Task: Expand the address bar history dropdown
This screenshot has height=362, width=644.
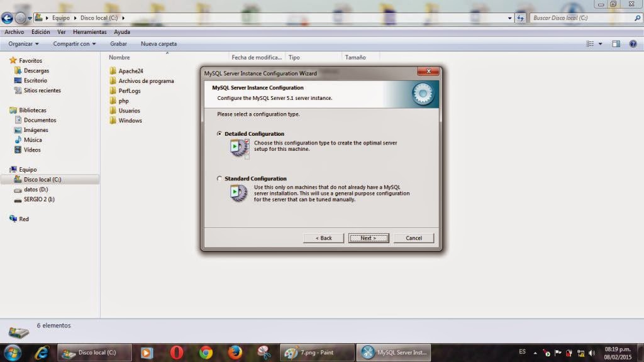Action: point(509,18)
